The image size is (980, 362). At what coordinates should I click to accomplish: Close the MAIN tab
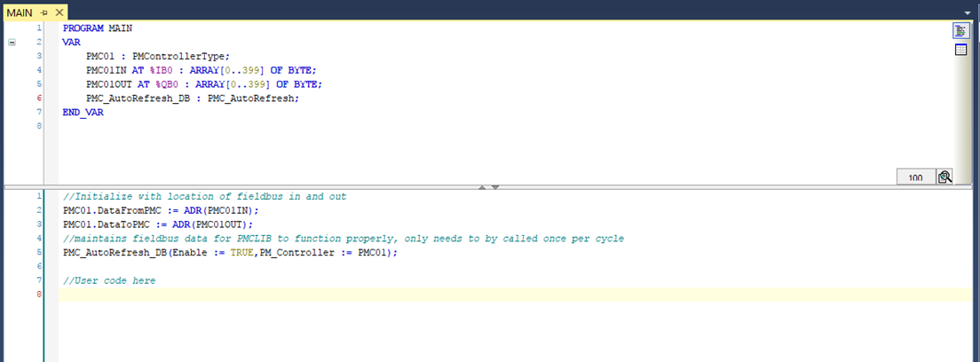tap(59, 12)
